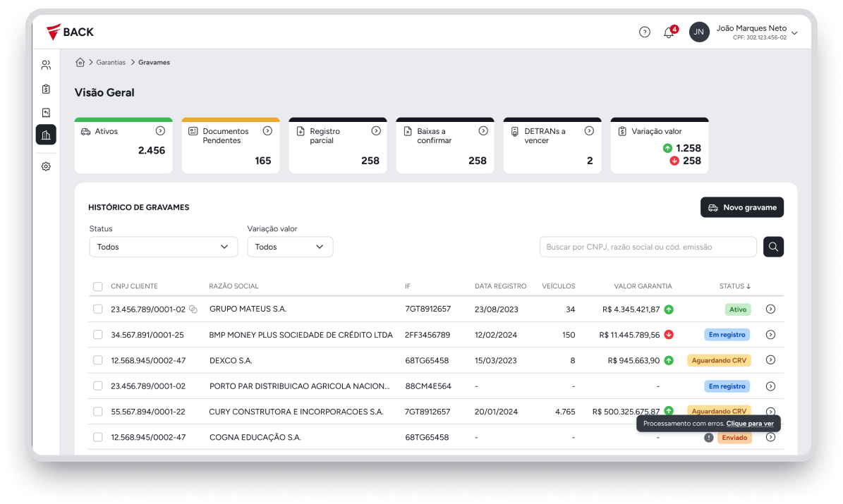The image size is (843, 504).
Task: Focus the CNPJ search input field
Action: click(x=648, y=247)
